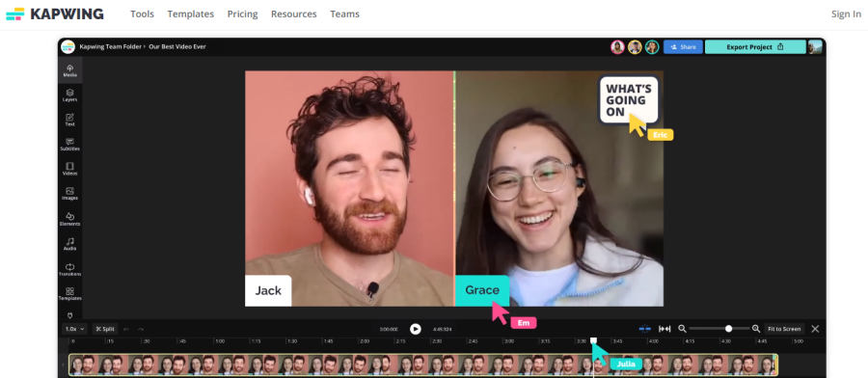This screenshot has width=868, height=378.
Task: Open the Layers panel icon
Action: (69, 95)
